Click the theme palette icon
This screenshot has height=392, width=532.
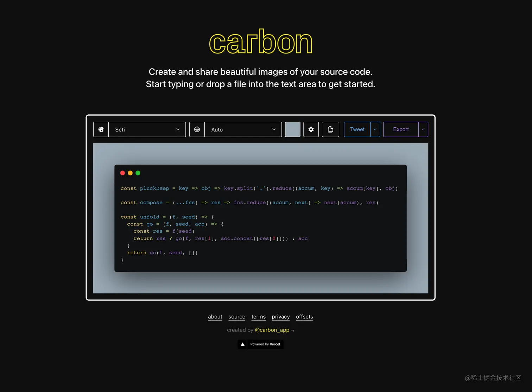coord(101,129)
